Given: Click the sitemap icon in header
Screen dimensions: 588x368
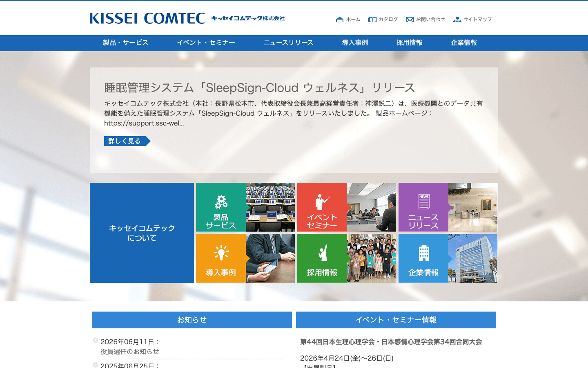Looking at the screenshot, I should [x=457, y=19].
